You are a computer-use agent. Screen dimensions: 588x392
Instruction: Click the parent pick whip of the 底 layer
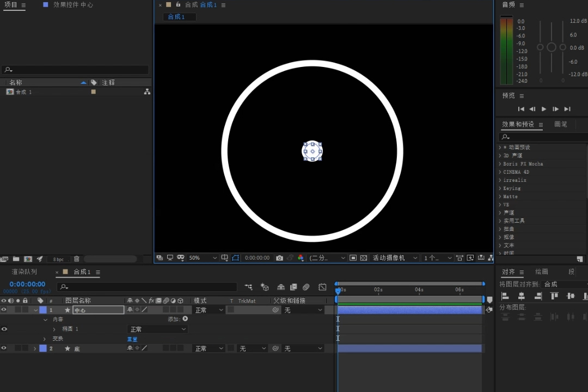pos(275,348)
